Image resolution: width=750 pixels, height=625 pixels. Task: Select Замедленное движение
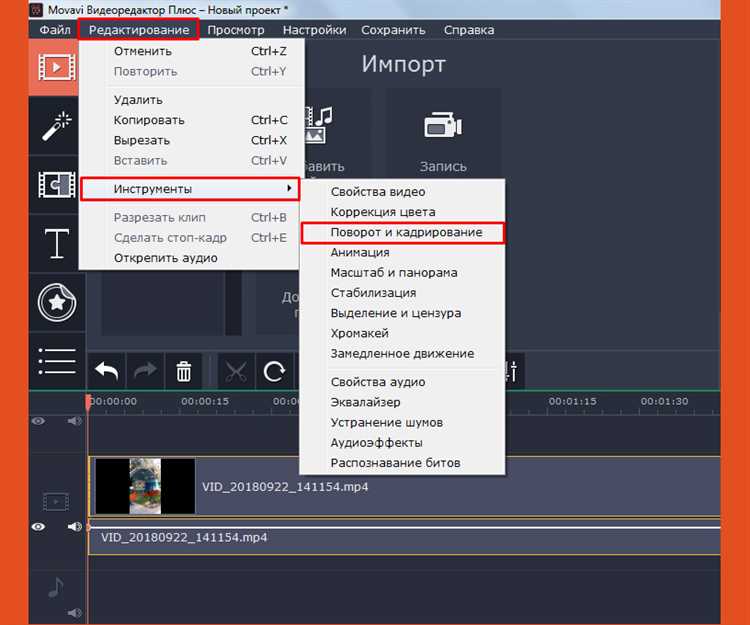pyautogui.click(x=402, y=353)
